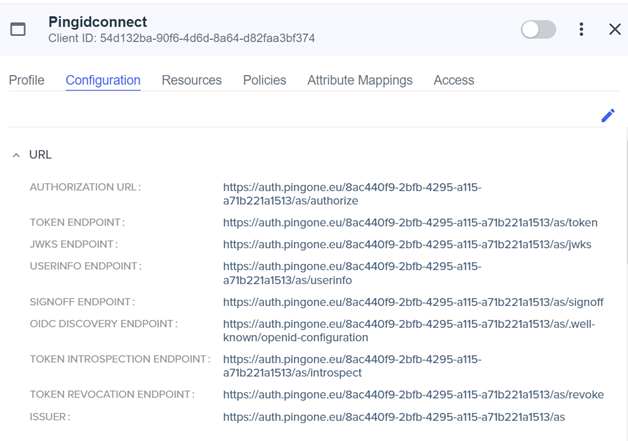Open the three-dot more options menu
The height and width of the screenshot is (441, 628).
point(581,29)
